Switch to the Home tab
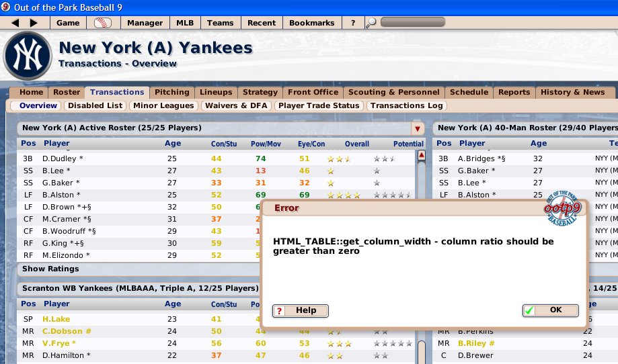The image size is (618, 364). (x=31, y=92)
